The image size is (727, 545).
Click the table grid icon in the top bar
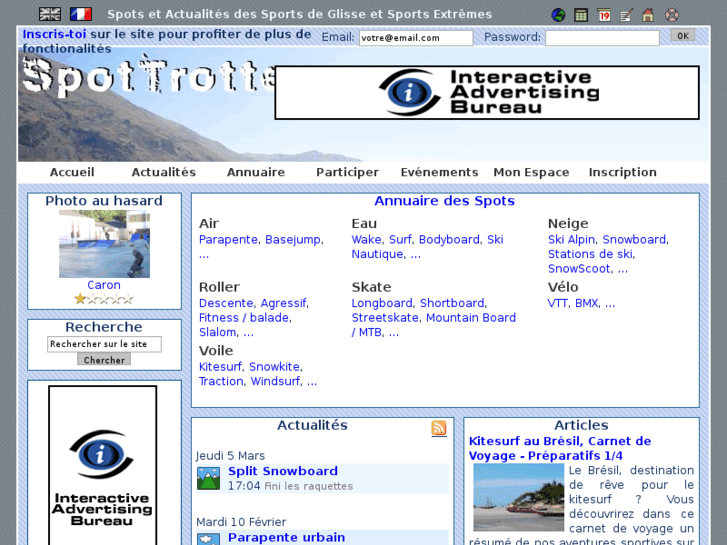click(580, 15)
